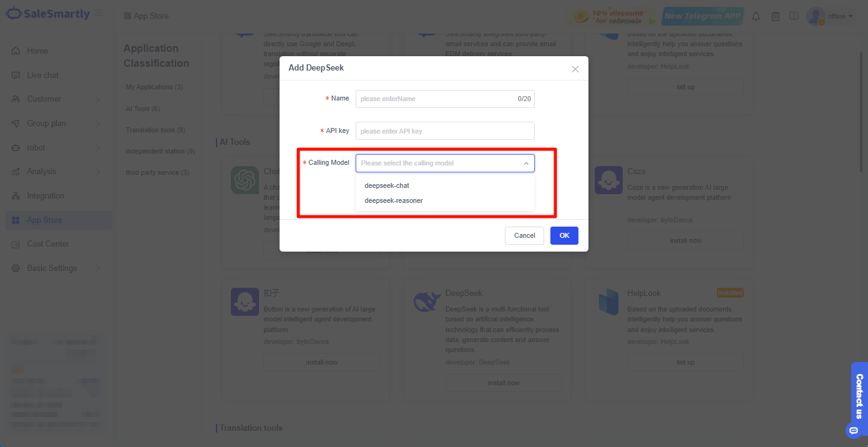This screenshot has height=447, width=868.
Task: Click the Cancel button
Action: pyautogui.click(x=524, y=235)
